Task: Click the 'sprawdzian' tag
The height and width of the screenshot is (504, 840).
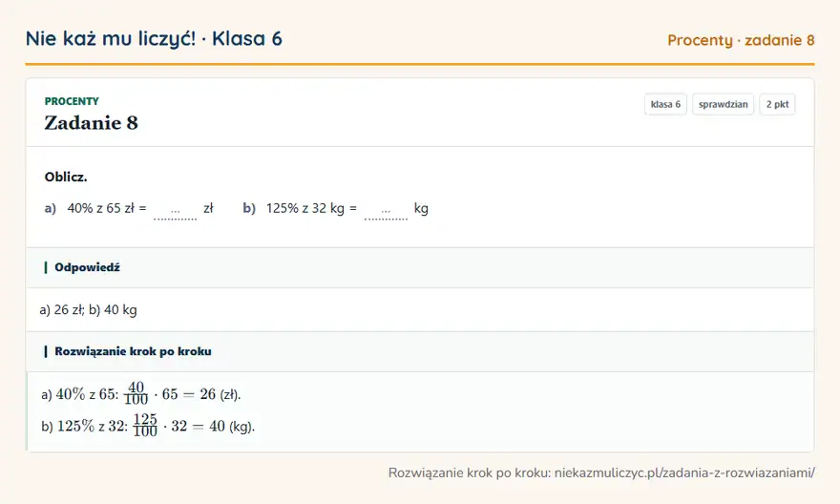Action: coord(723,104)
